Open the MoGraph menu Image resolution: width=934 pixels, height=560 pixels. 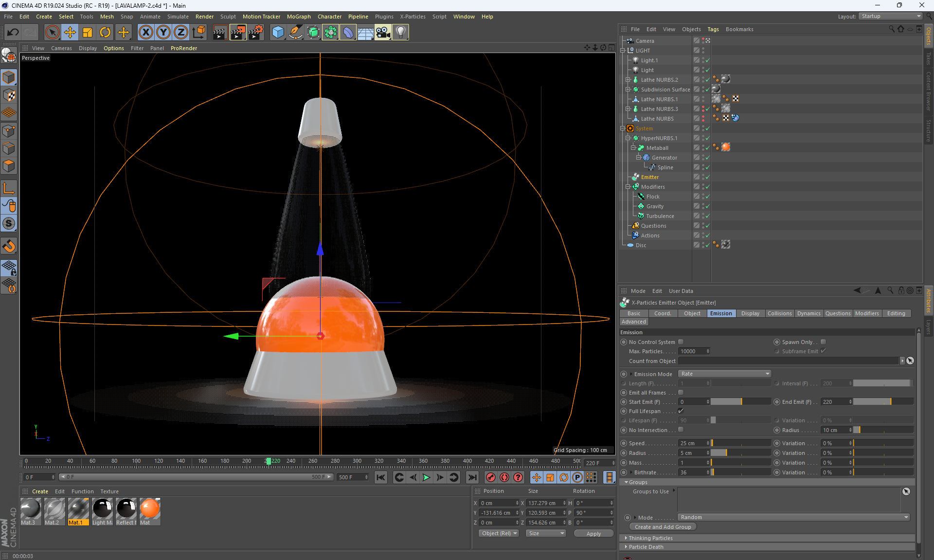tap(298, 17)
